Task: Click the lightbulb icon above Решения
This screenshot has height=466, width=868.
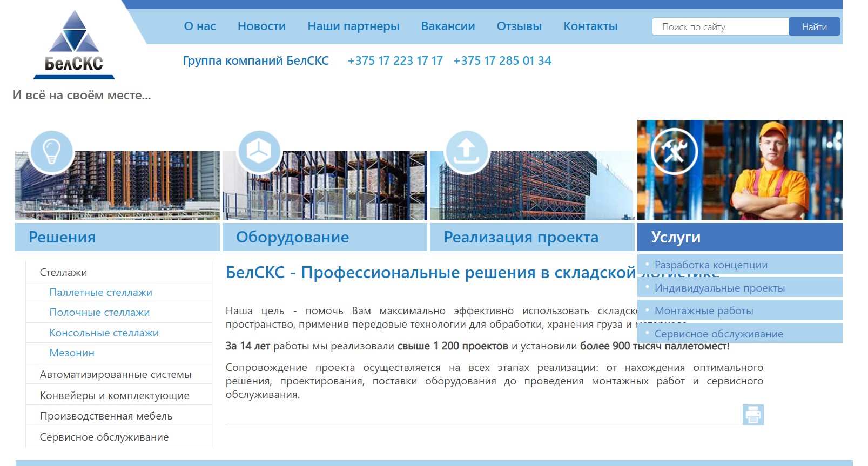Action: click(52, 152)
